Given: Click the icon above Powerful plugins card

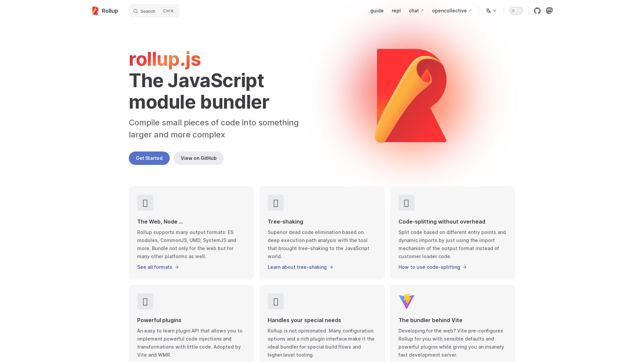Looking at the screenshot, I should point(145,301).
